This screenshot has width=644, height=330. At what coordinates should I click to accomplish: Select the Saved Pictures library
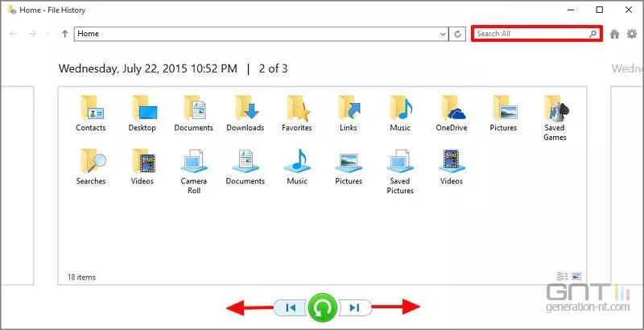pyautogui.click(x=400, y=171)
